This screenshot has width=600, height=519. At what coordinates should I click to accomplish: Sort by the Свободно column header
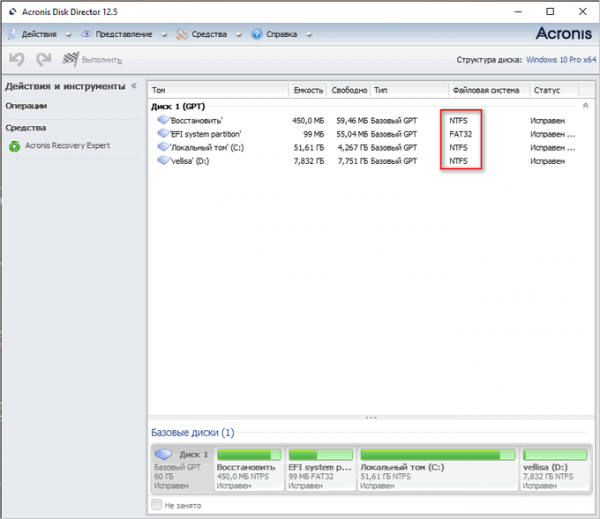pos(349,90)
